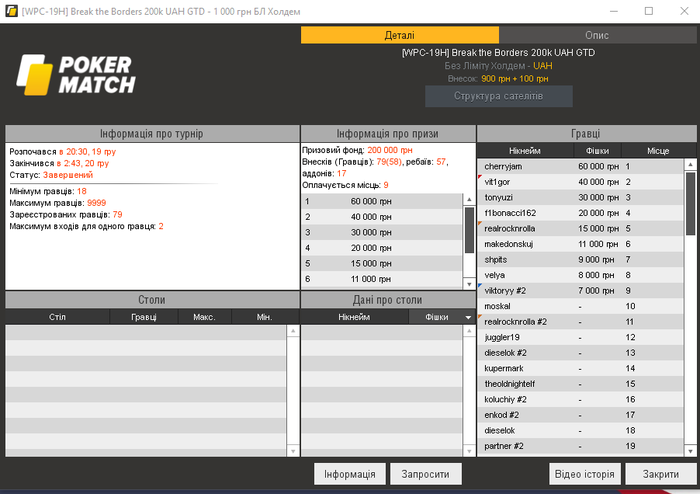Screen dimensions: 700x494
Task: Select player makedonskuj
Action: [580, 244]
